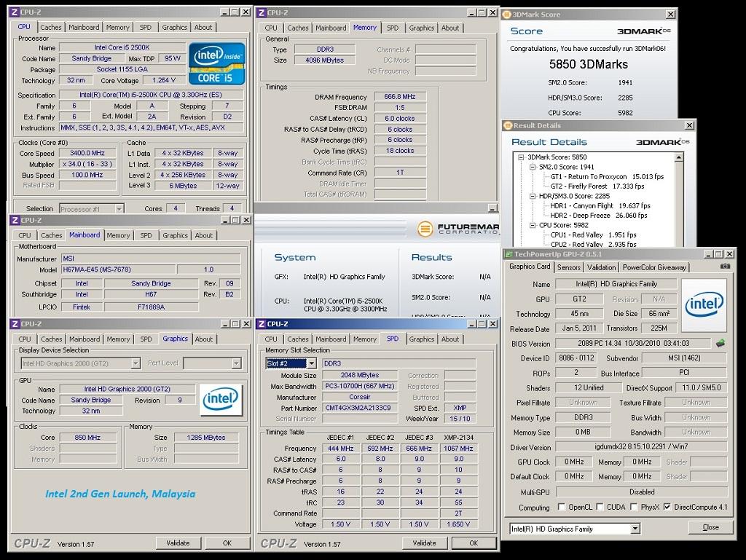The width and height of the screenshot is (746, 560).
Task: Click the 3DMark06 logo in Score window
Action: point(644,31)
